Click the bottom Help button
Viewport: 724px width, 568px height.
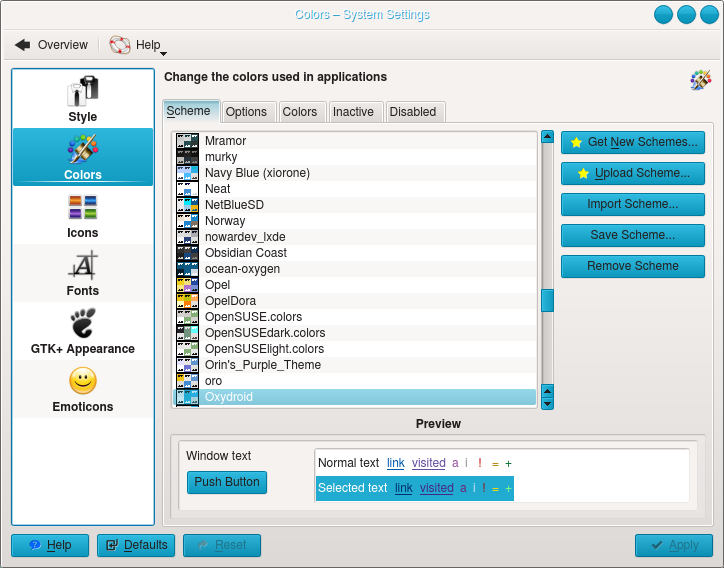[50, 545]
